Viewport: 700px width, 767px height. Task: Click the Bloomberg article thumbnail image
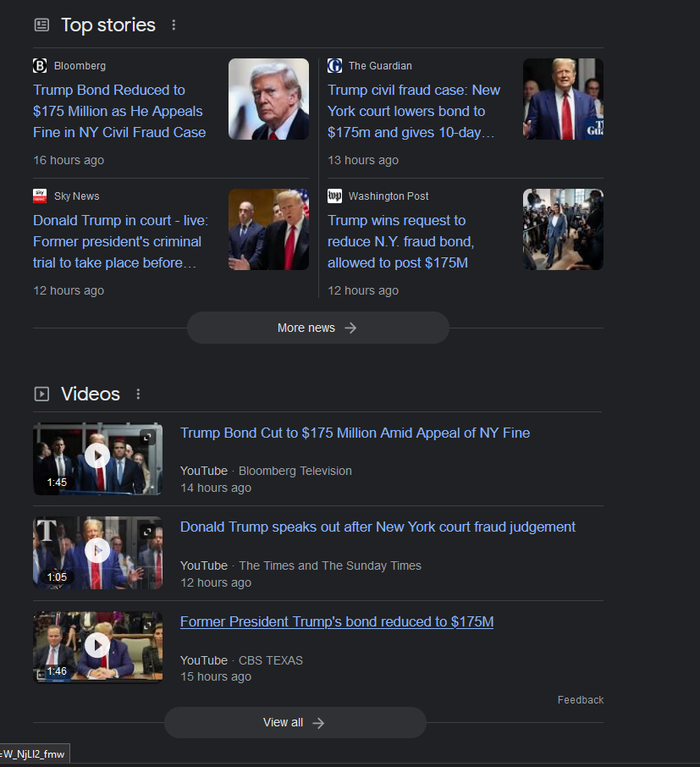click(x=268, y=99)
